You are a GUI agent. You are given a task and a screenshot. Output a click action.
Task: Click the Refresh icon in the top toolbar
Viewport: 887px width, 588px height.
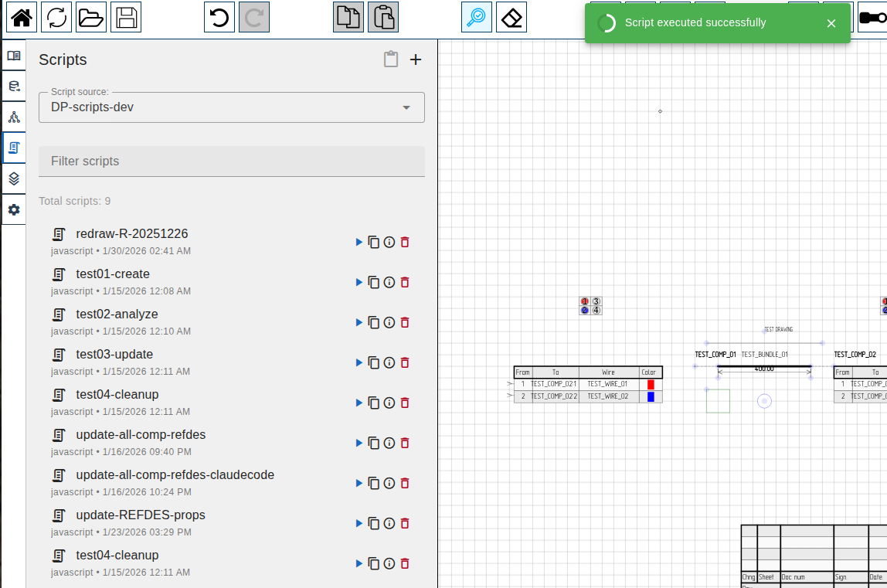(x=56, y=17)
